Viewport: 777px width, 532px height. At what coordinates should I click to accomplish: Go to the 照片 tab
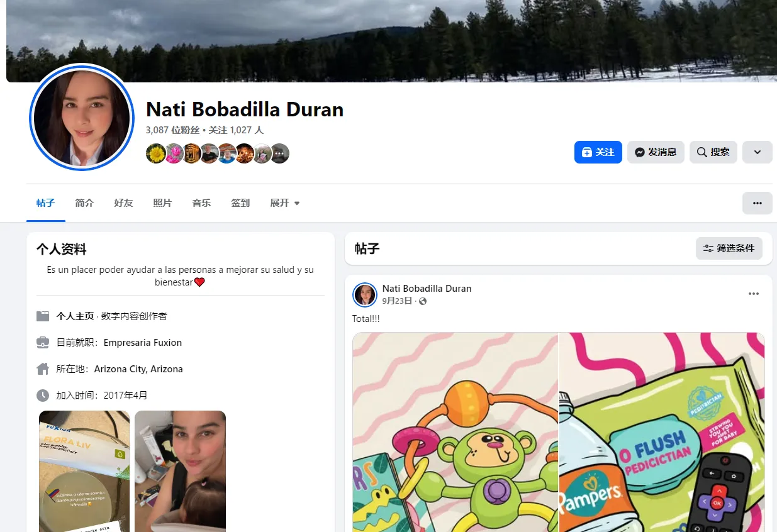tap(162, 203)
